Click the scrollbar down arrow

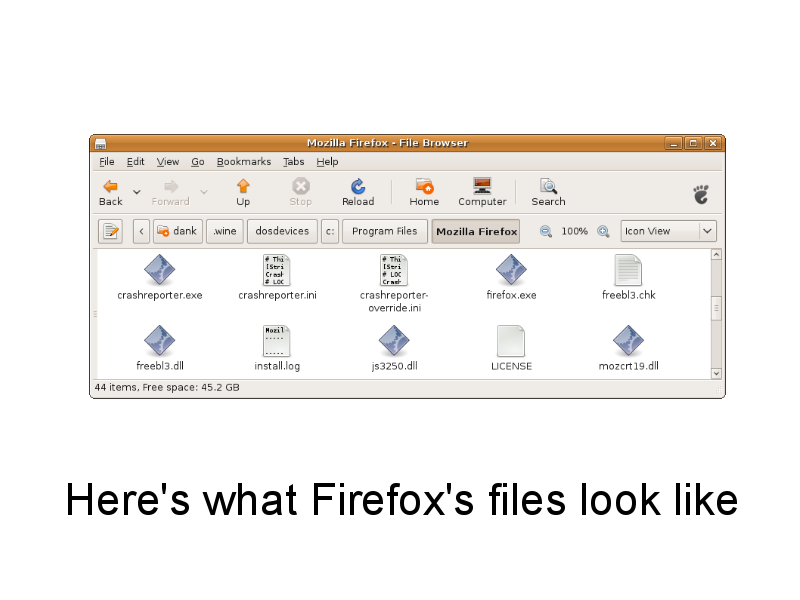[716, 373]
